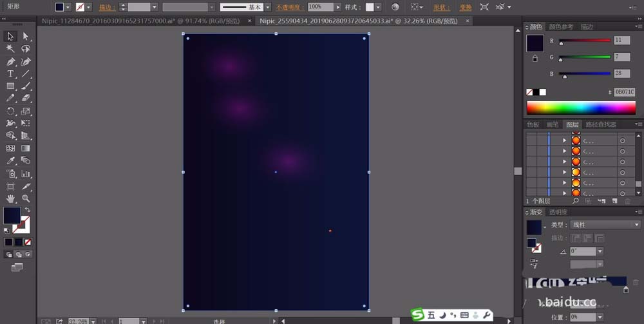Select the Zoom magnifier tool
This screenshot has height=324, width=644.
click(x=26, y=199)
